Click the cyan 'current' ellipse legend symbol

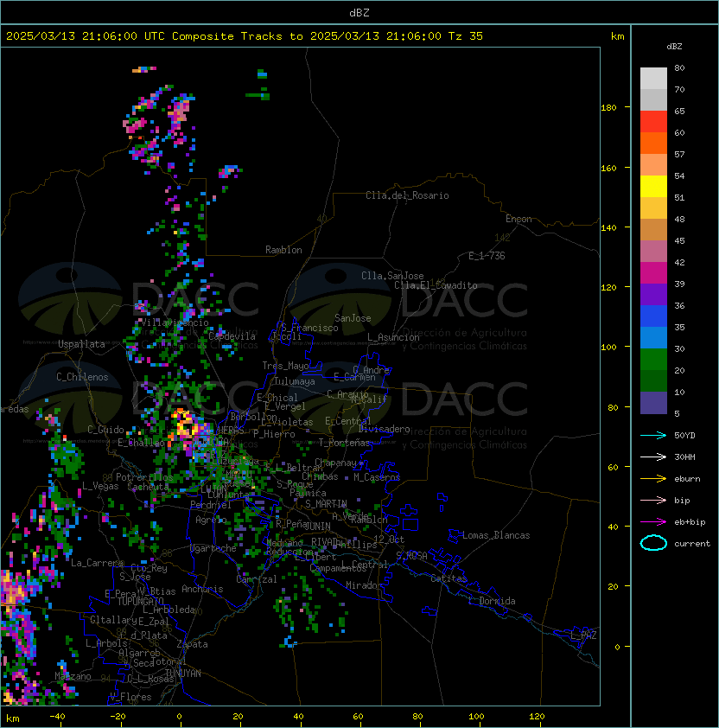[653, 543]
